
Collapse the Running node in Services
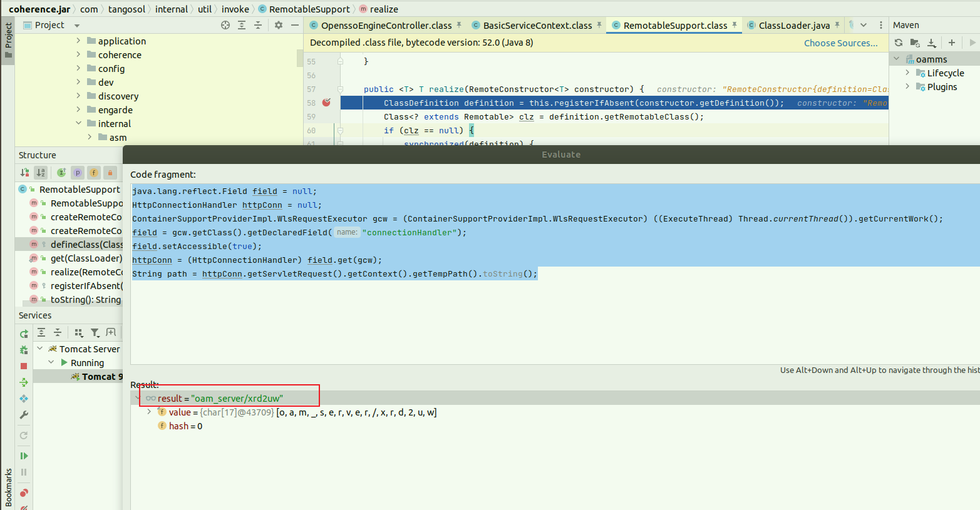pyautogui.click(x=51, y=362)
